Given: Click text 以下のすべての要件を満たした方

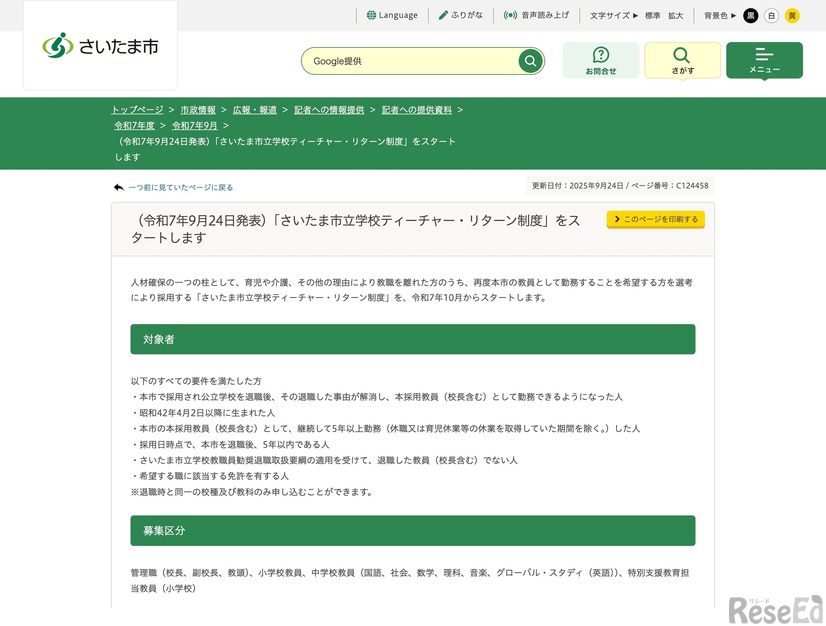Looking at the screenshot, I should pyautogui.click(x=196, y=381).
